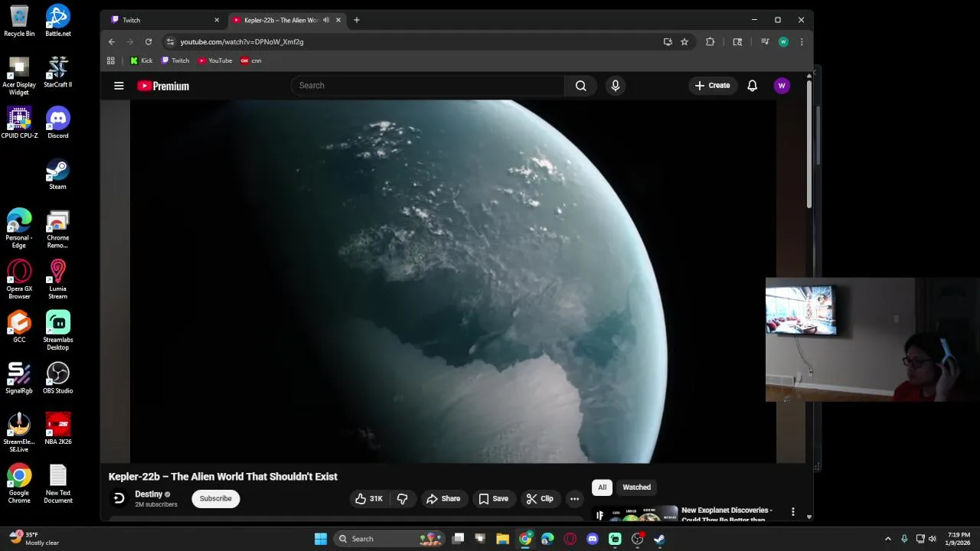
Task: Like the video with the 31K thumbs-up
Action: [368, 498]
